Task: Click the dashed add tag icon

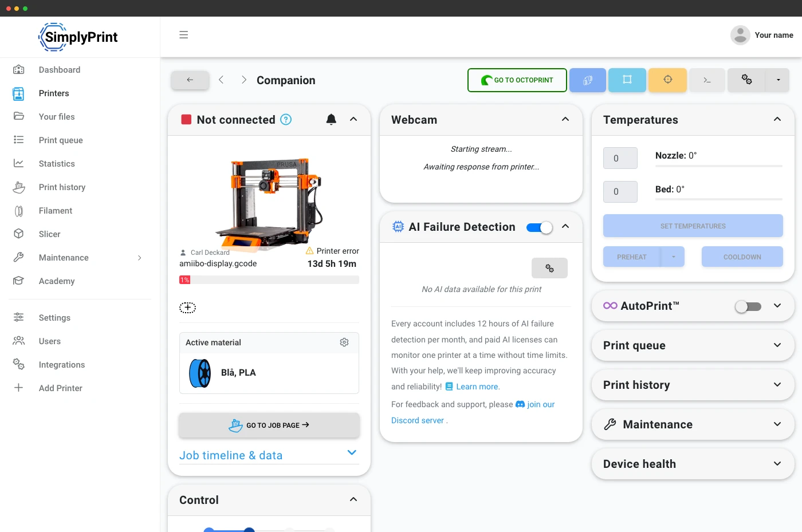Action: tap(187, 308)
